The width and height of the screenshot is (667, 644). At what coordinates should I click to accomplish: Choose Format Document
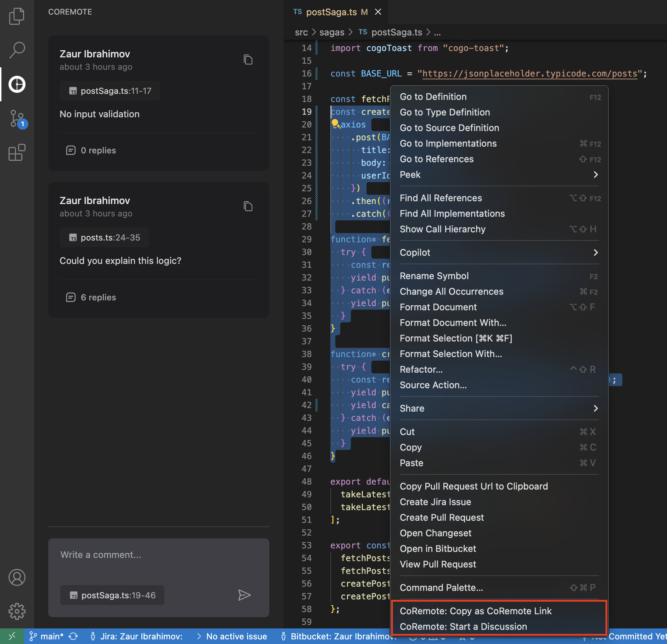click(x=499, y=307)
